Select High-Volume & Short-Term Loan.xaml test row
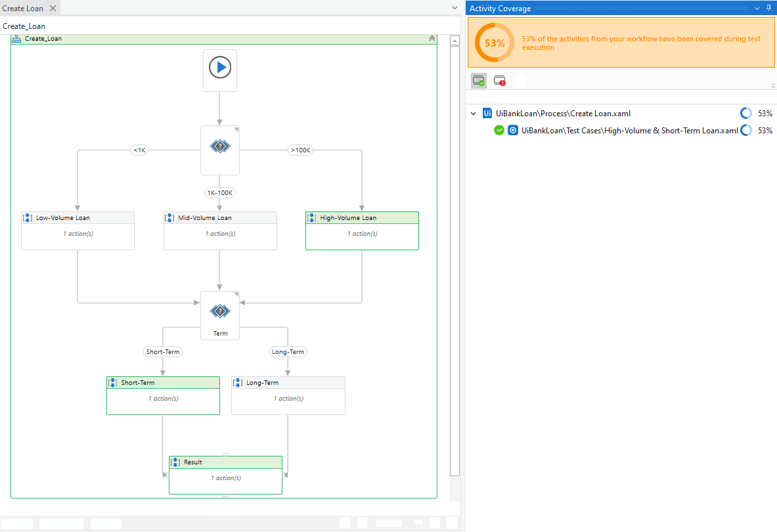 [621, 130]
